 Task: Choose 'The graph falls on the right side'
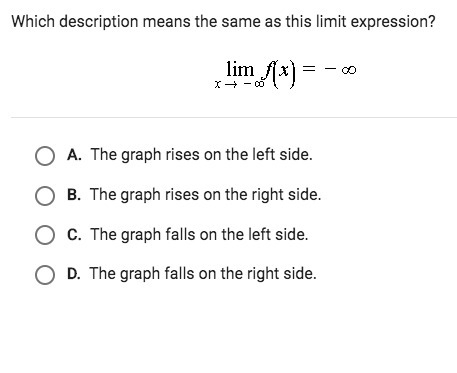[203, 274]
